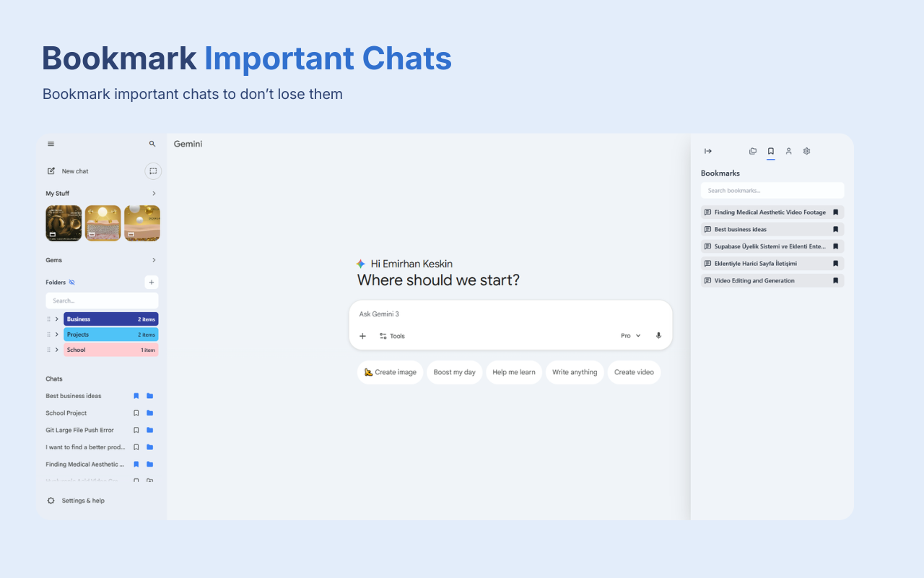Expand the Projects folder chevron
This screenshot has width=924, height=578.
click(x=57, y=335)
